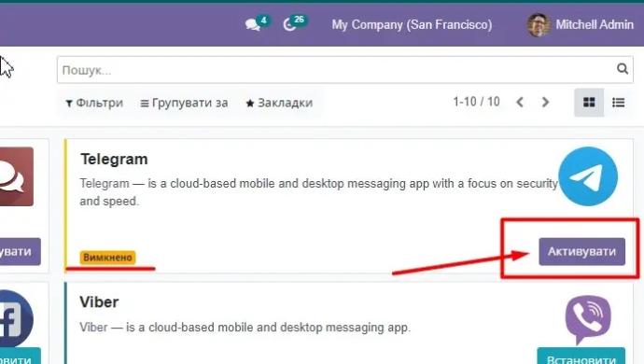Image resolution: width=644 pixels, height=364 pixels.
Task: Open the conversations icon with badge 4
Action: (257, 23)
